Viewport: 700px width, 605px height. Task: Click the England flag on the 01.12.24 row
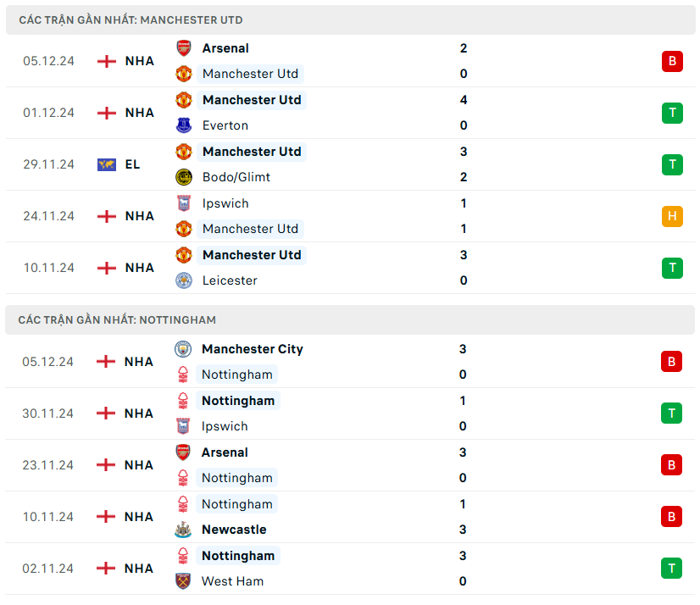[106, 113]
